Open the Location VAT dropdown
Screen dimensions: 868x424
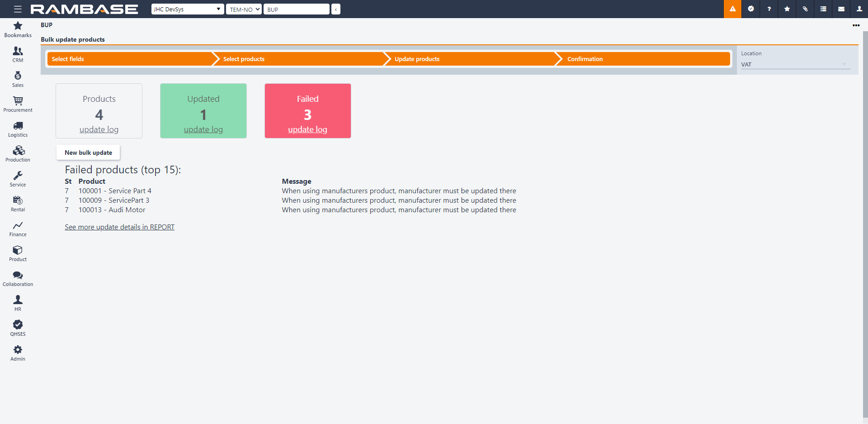794,65
